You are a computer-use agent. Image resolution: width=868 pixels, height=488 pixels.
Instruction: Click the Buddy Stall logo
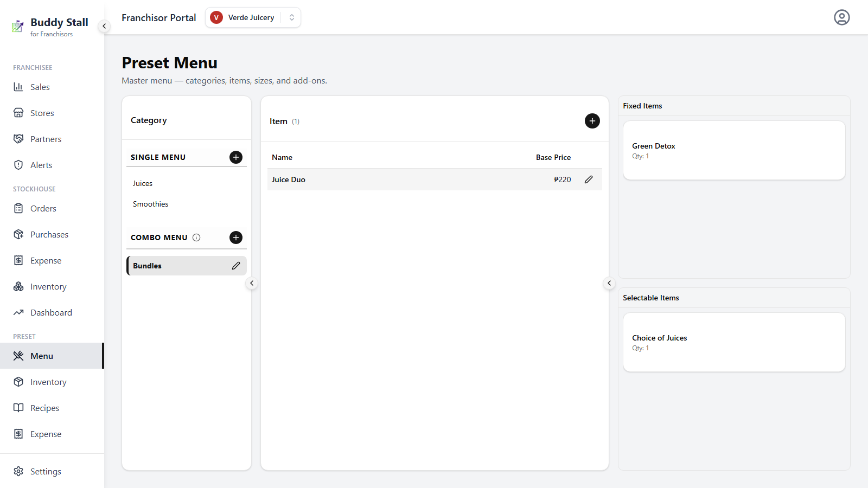pos(18,26)
